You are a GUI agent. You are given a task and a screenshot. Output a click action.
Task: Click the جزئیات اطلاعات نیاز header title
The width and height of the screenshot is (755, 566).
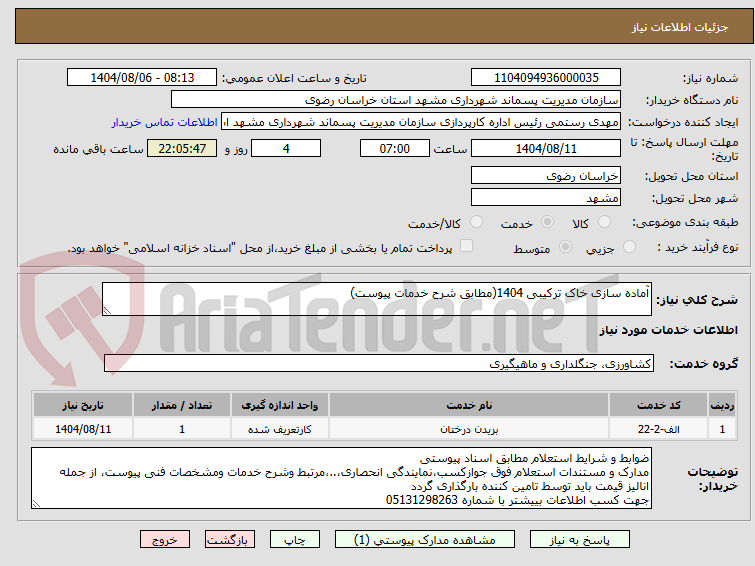point(680,27)
